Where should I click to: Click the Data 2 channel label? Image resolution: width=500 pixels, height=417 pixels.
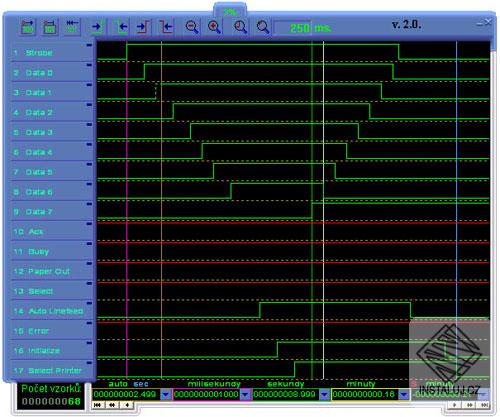[x=39, y=112]
